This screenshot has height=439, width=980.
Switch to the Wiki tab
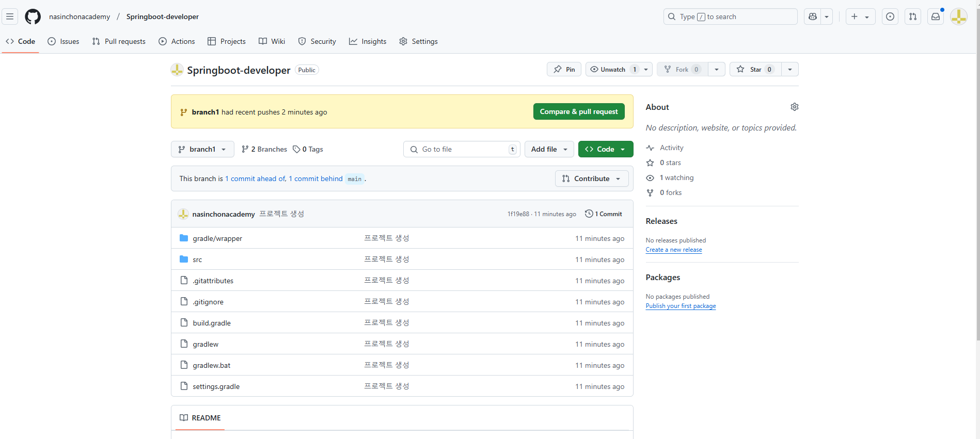coord(272,41)
